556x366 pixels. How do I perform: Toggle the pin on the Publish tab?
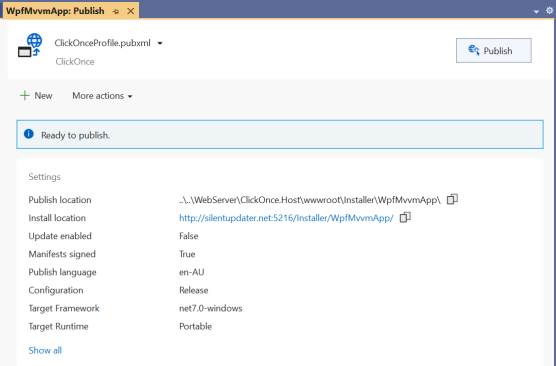pos(116,11)
